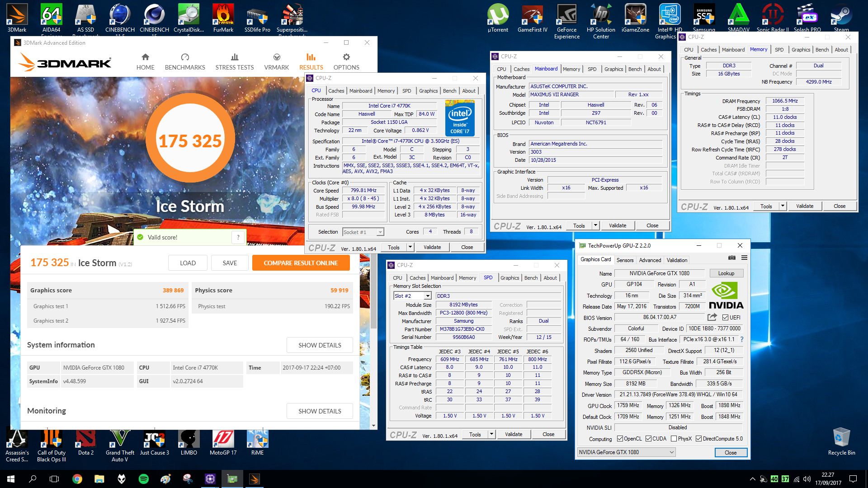This screenshot has width=868, height=488.
Task: Toggle the DirectCompute 5.0 checkbox
Action: [x=698, y=439]
